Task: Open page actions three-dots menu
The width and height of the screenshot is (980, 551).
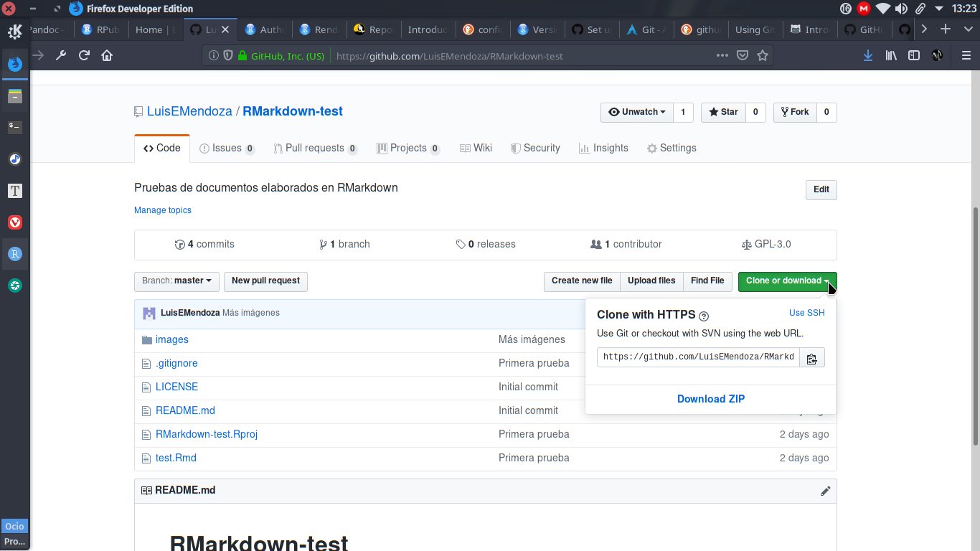Action: click(722, 55)
